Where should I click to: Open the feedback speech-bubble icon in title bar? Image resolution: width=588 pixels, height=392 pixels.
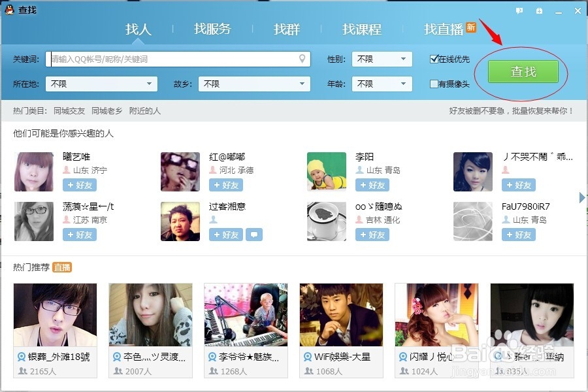click(x=519, y=9)
